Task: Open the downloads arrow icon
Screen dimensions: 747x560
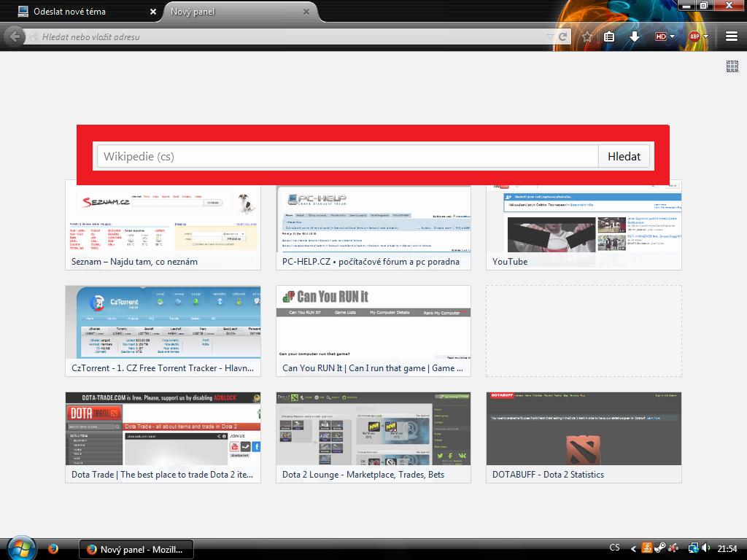Action: [x=634, y=36]
